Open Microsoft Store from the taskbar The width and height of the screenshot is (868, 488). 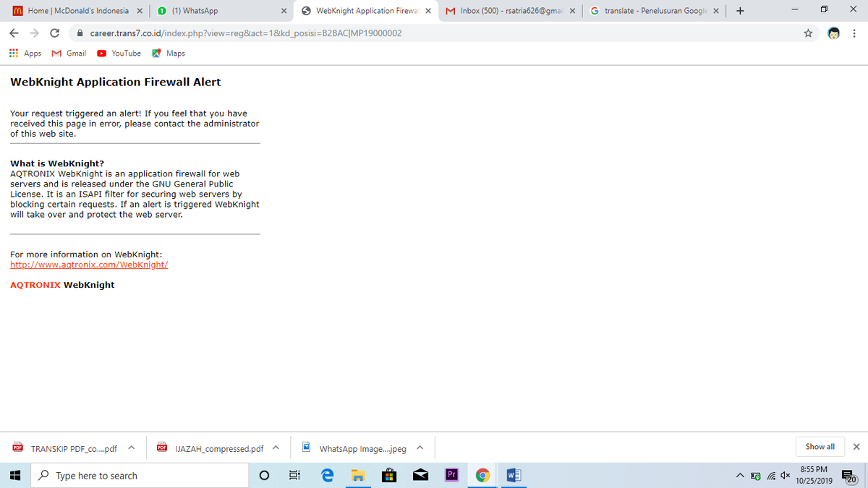click(x=388, y=476)
